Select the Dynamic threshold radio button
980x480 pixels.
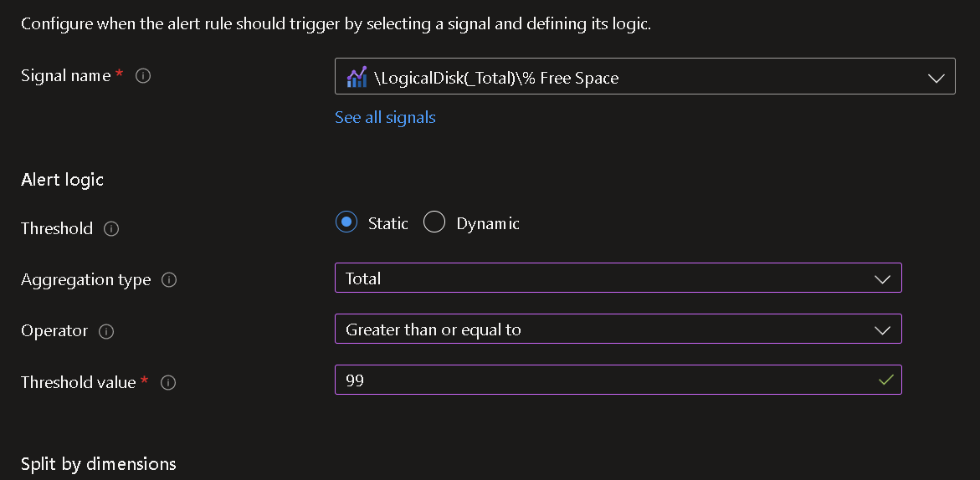point(434,222)
